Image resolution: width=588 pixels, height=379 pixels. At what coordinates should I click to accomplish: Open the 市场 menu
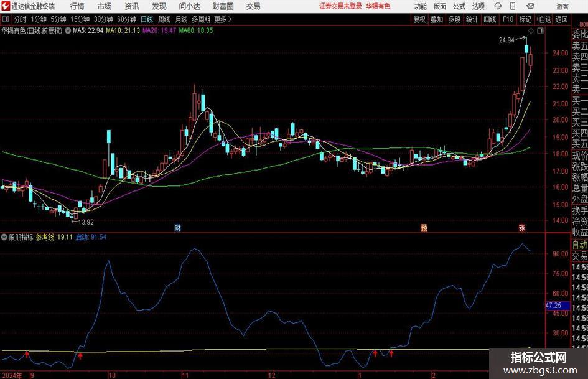[105, 6]
